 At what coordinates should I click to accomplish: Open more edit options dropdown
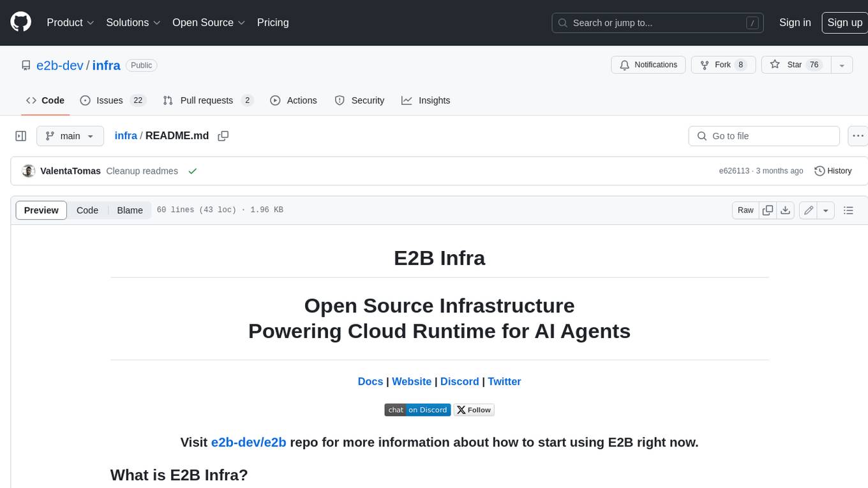point(826,210)
